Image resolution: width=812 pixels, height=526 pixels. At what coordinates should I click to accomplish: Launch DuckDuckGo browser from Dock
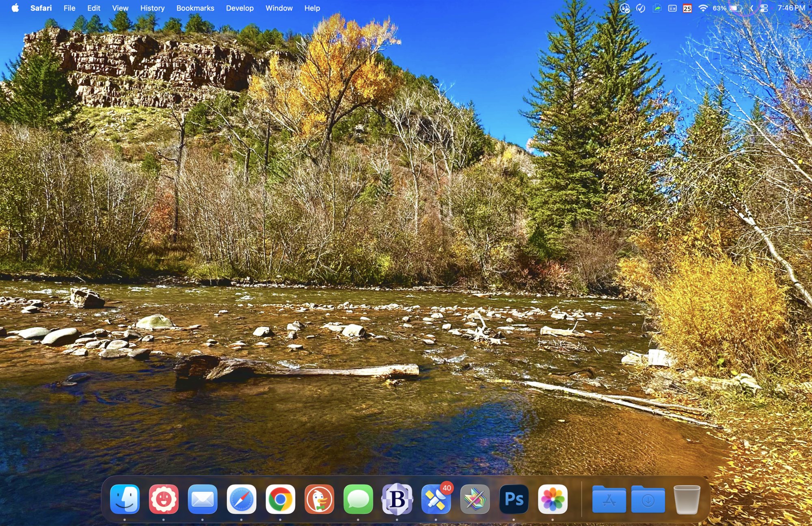pos(319,499)
